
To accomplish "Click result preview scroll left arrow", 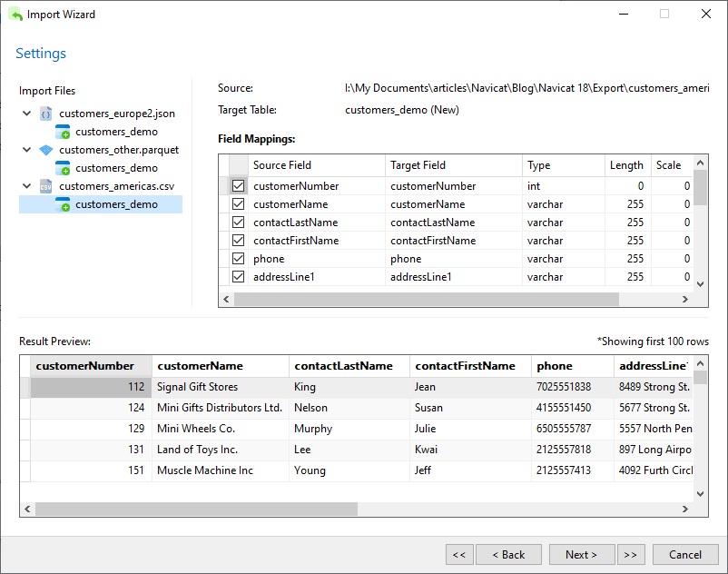I will click(x=27, y=509).
